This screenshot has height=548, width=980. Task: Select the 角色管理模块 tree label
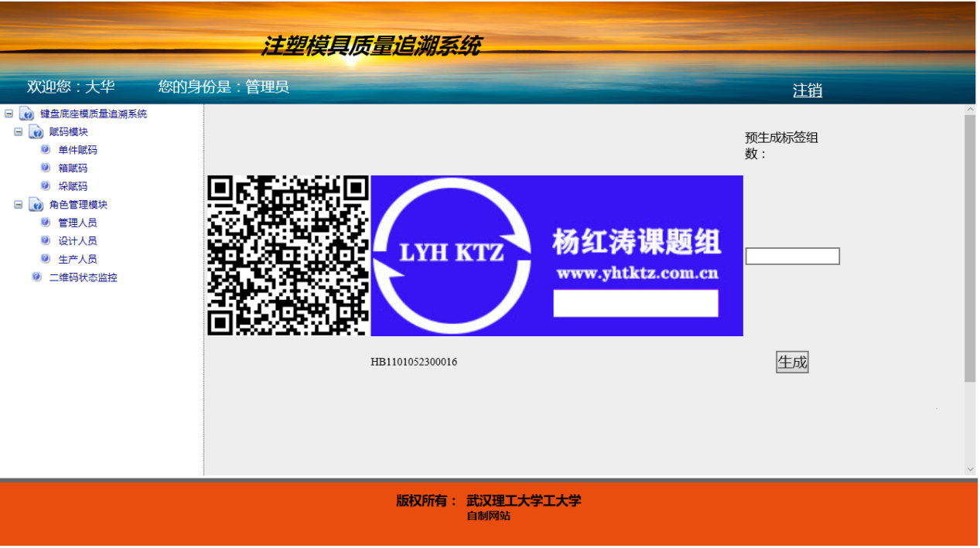pos(79,205)
